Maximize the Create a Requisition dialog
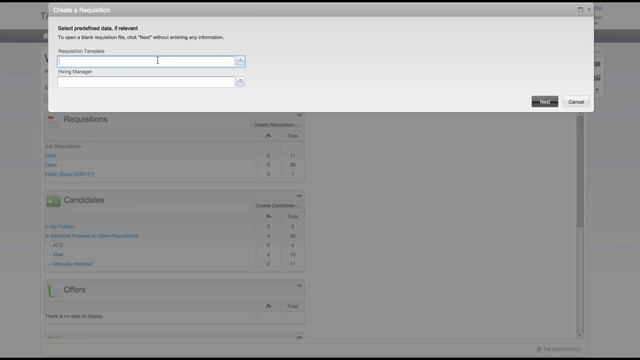The width and height of the screenshot is (640, 360). [x=580, y=9]
